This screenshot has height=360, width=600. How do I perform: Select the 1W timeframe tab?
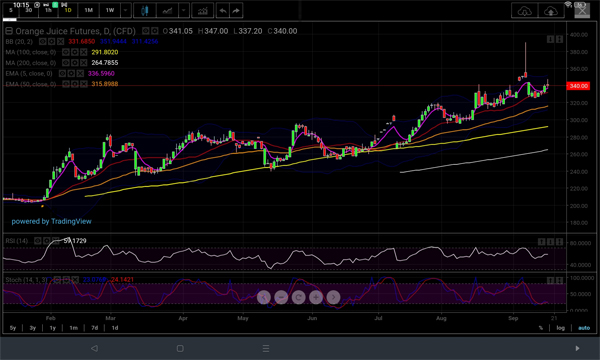110,10
